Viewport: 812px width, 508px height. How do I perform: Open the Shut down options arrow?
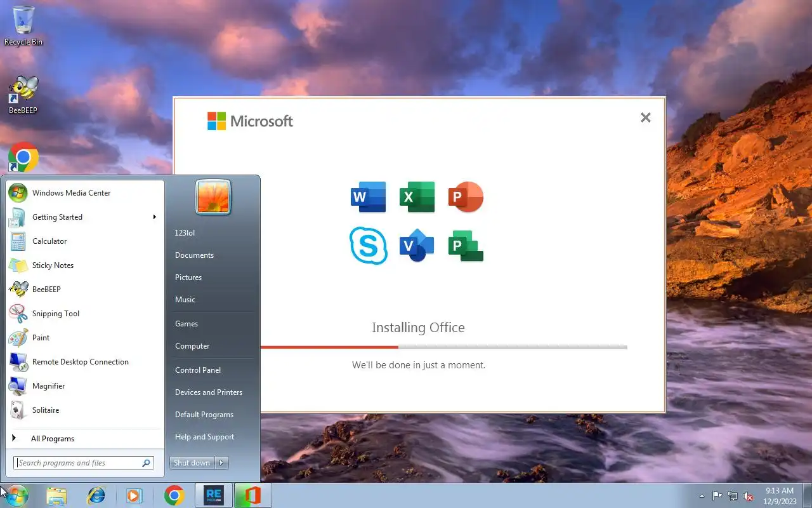221,463
